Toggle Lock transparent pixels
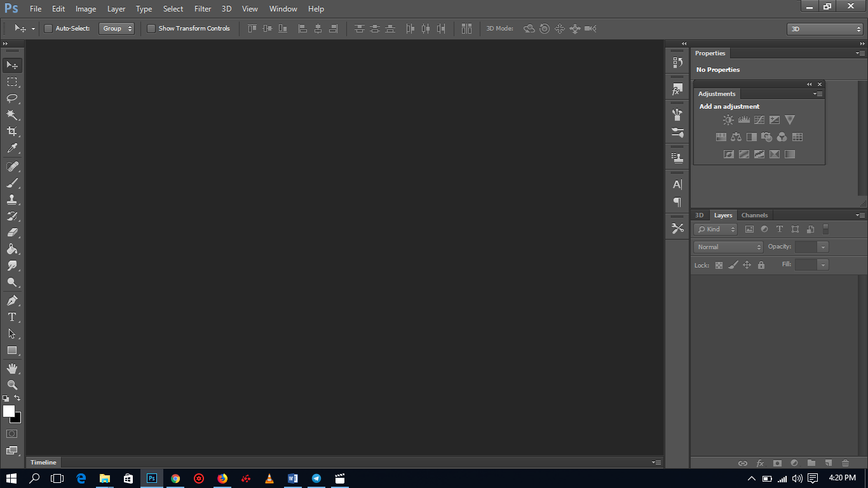This screenshot has width=868, height=488. 719,265
